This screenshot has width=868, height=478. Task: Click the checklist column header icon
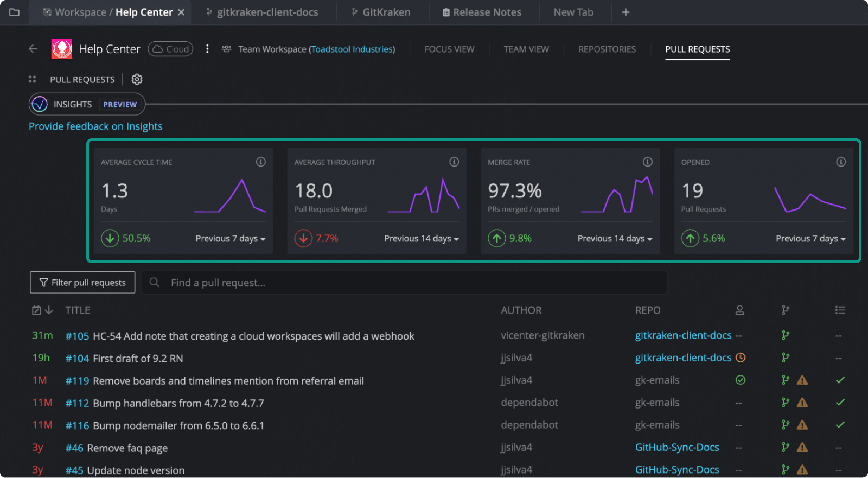840,310
